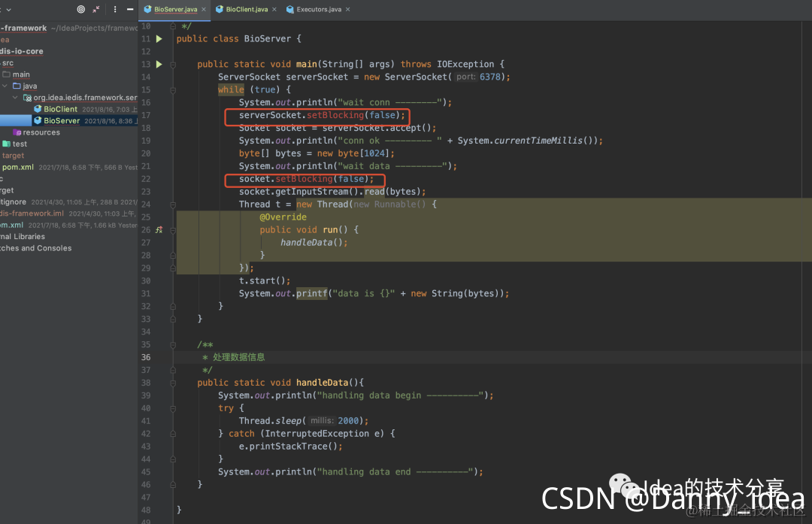Screen dimensions: 812x524
Task: Click fold end marker at line 46
Action: 173,485
